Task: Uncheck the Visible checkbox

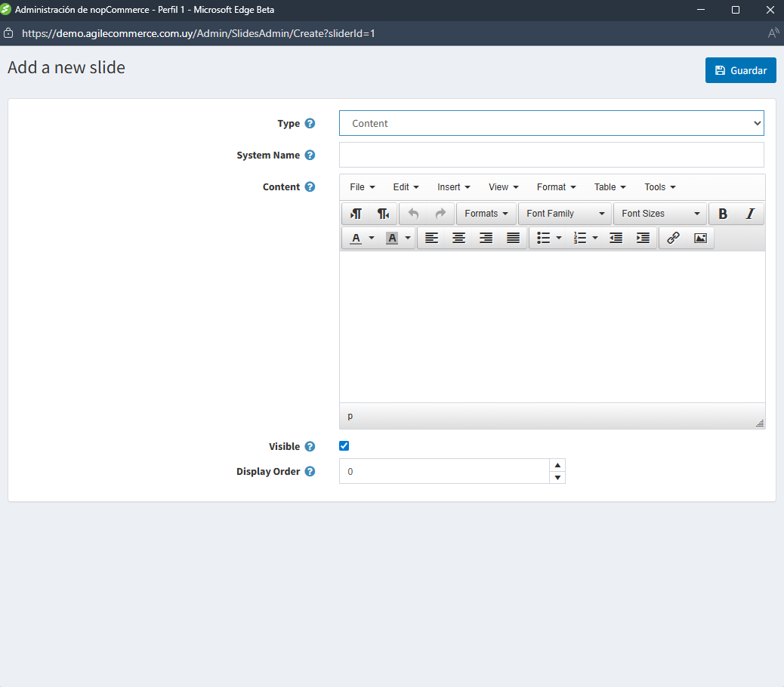Action: (x=344, y=446)
